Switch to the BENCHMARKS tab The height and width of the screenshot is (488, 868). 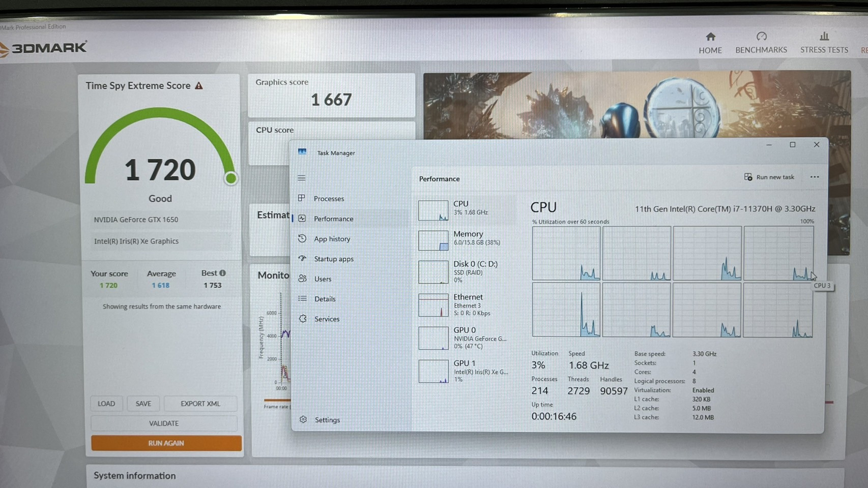click(761, 43)
